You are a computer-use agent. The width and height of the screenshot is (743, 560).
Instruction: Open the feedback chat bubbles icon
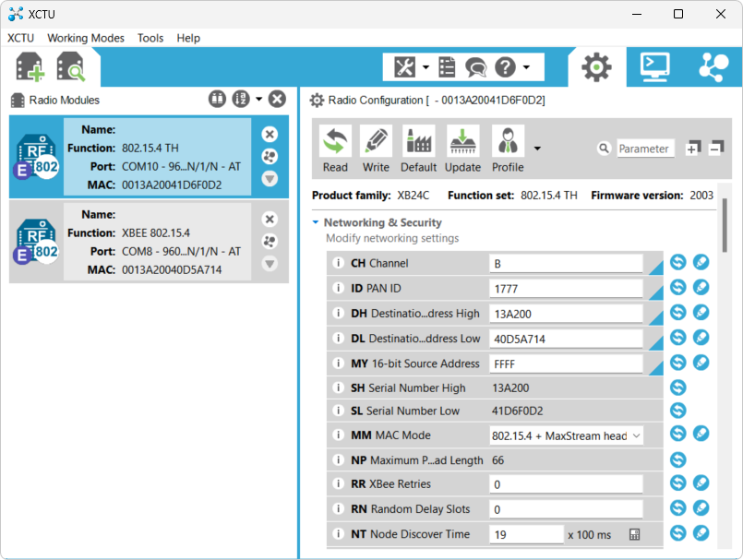pyautogui.click(x=475, y=67)
